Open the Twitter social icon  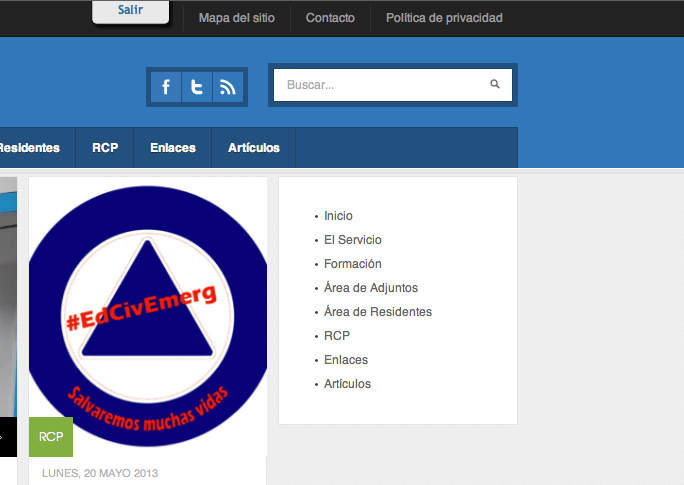pyautogui.click(x=197, y=87)
